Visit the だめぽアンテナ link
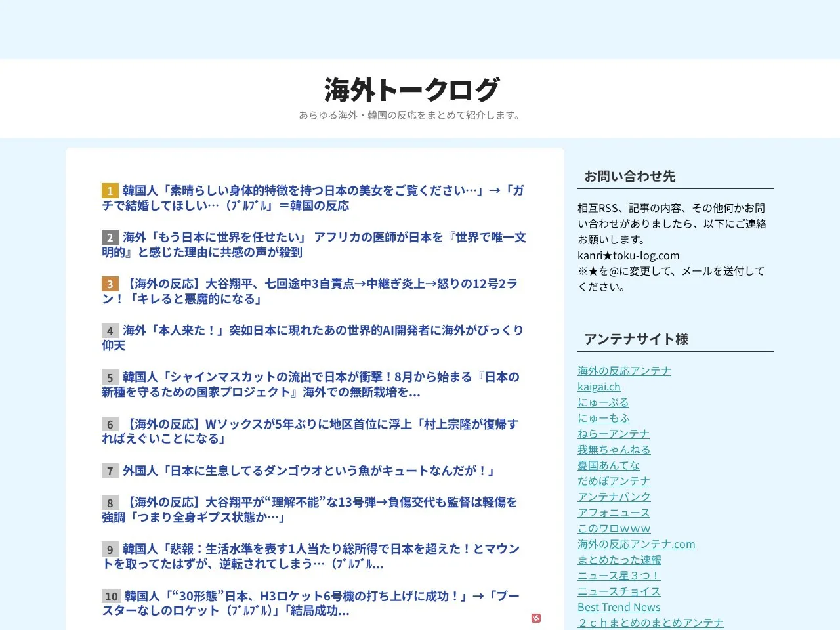This screenshot has width=840, height=630. point(614,481)
